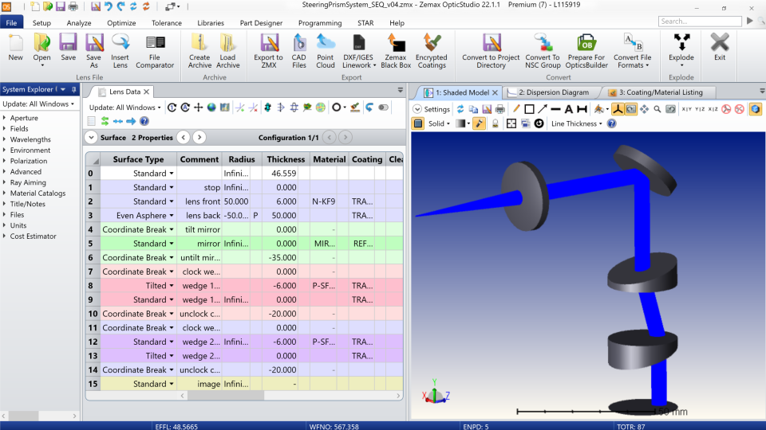Open the Setup ribbon tab
Viewport: 766px width, 430px height.
tap(42, 23)
